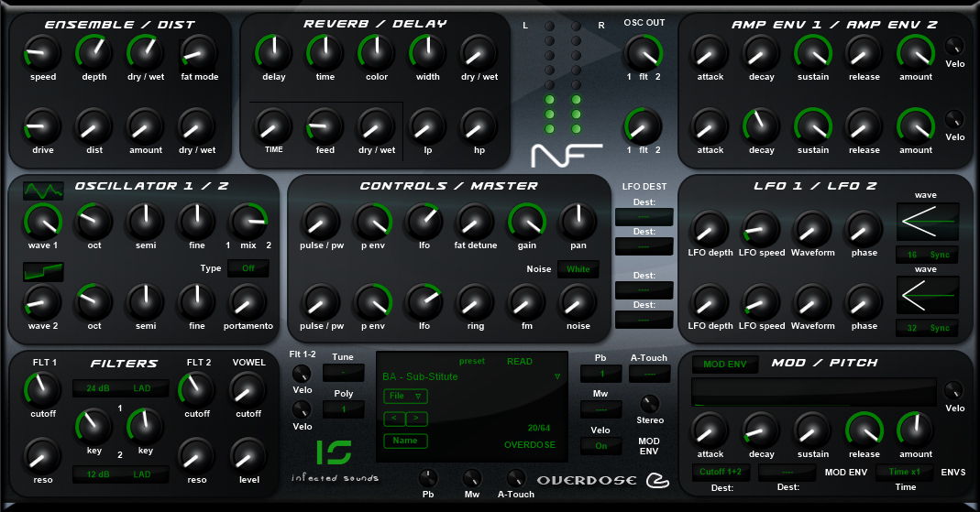Click the Pb range value field
980x512 pixels.
pyautogui.click(x=600, y=374)
